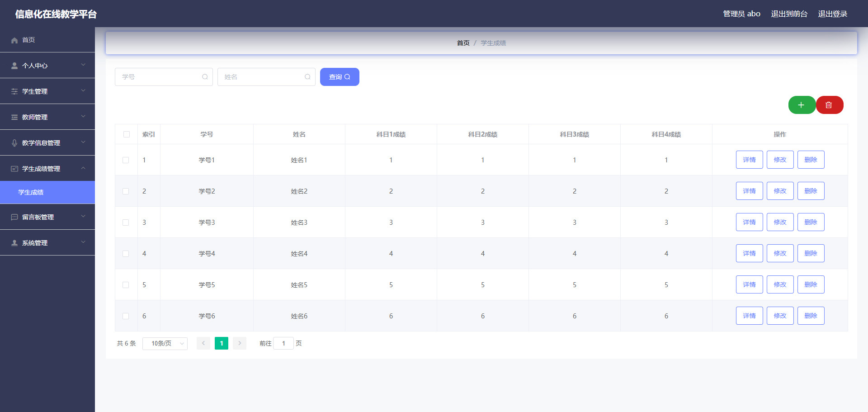Click 修改 for the 学号5 row
868x412 pixels.
tap(780, 284)
